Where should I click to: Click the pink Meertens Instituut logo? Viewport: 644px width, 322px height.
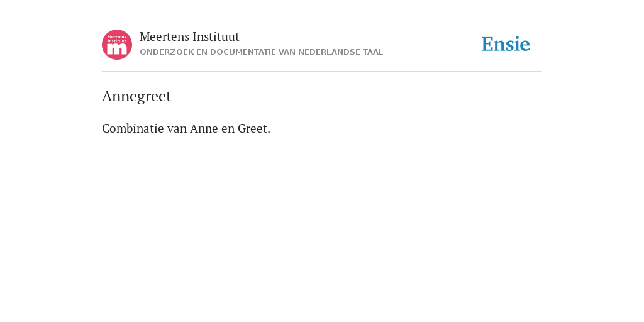click(x=117, y=45)
